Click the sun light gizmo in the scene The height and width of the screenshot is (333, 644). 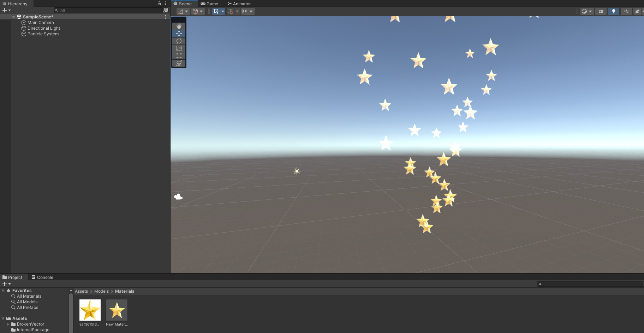tap(297, 171)
